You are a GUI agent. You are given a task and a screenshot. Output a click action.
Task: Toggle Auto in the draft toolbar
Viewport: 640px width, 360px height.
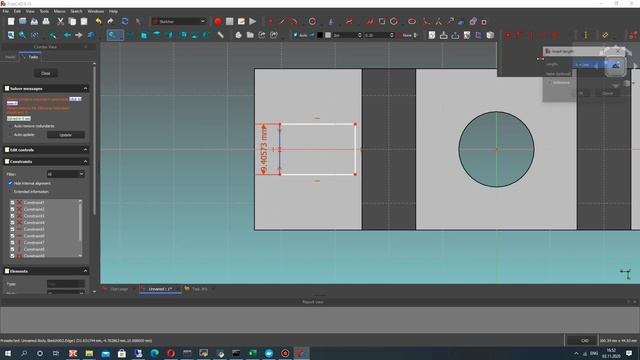[x=300, y=36]
